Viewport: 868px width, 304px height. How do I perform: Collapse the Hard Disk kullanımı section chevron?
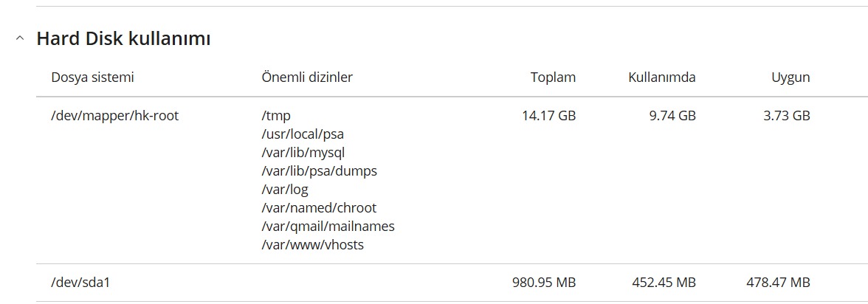click(21, 39)
